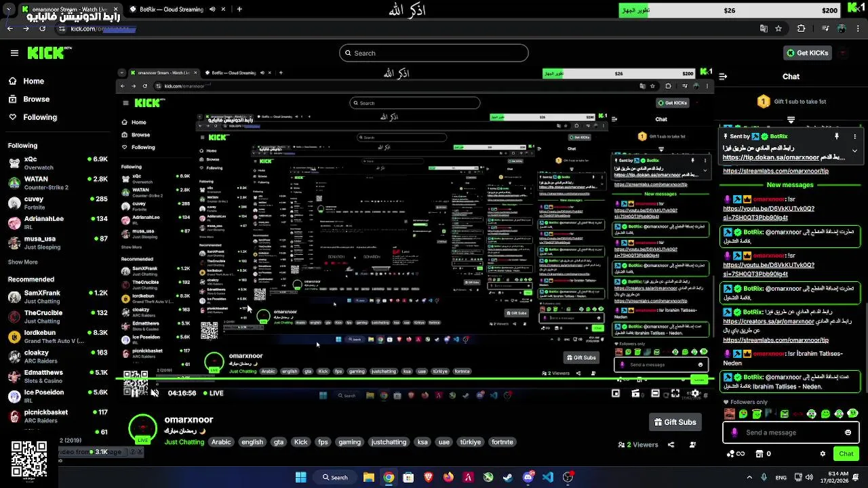Click the Get KICKs button
Image resolution: width=868 pixels, height=488 pixels.
click(807, 53)
